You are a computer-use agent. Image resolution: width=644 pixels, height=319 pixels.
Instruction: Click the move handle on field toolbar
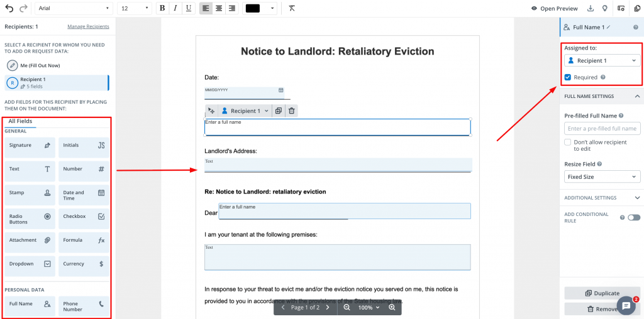coord(211,111)
